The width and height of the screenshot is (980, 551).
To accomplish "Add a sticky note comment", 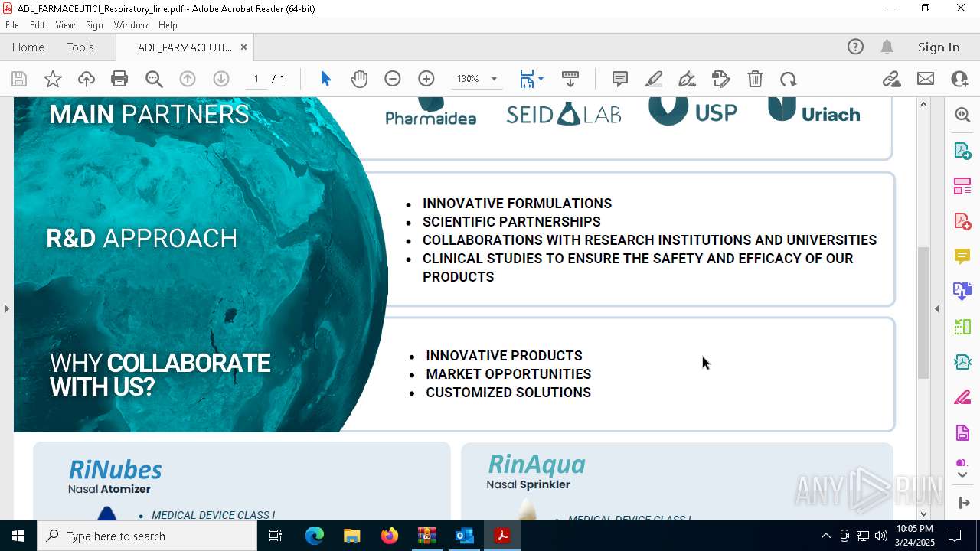I will (x=620, y=79).
